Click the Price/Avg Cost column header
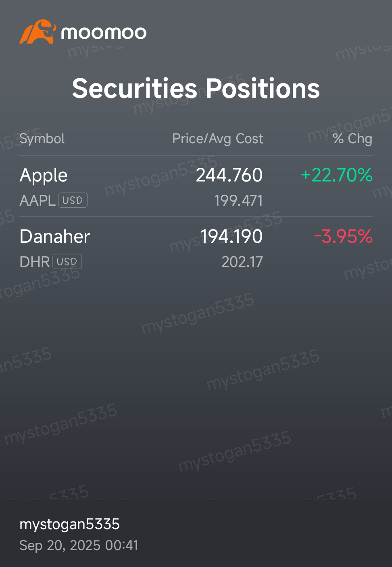Image resolution: width=392 pixels, height=567 pixels. (x=217, y=139)
